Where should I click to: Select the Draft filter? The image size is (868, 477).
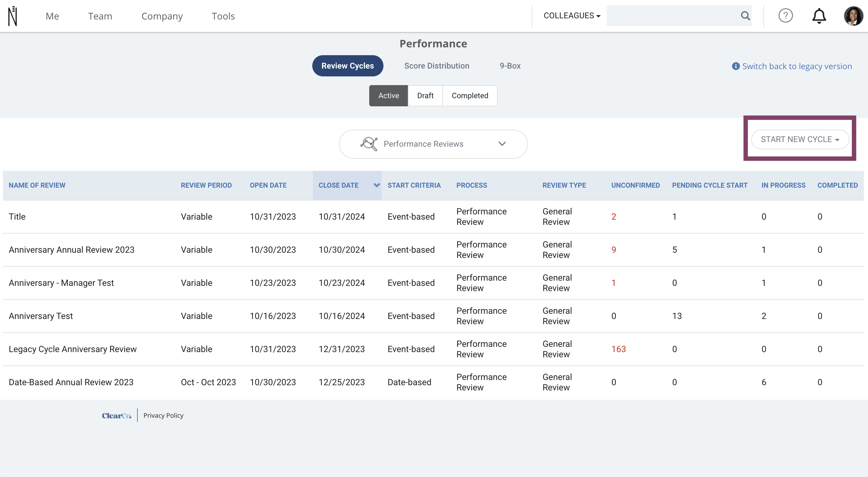pyautogui.click(x=425, y=96)
